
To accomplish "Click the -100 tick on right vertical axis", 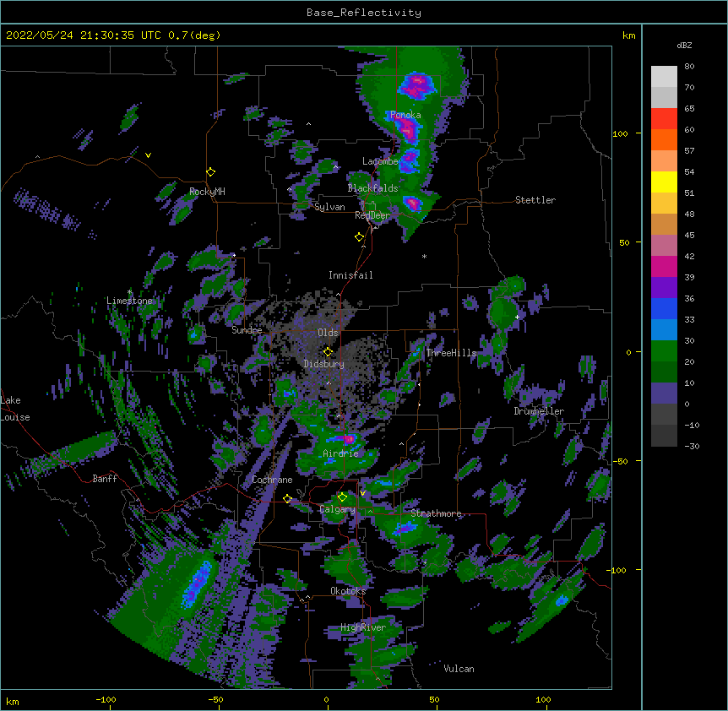I will (617, 570).
